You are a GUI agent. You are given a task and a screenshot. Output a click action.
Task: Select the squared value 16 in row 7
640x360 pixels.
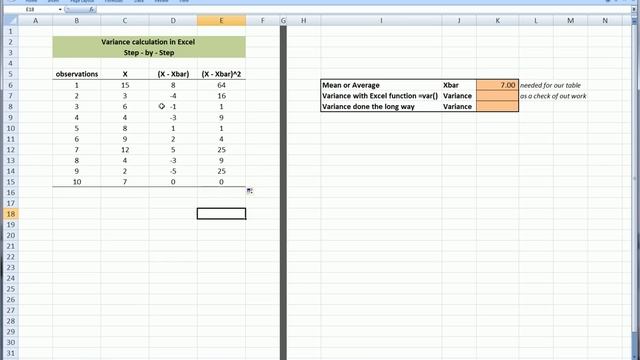[221, 96]
